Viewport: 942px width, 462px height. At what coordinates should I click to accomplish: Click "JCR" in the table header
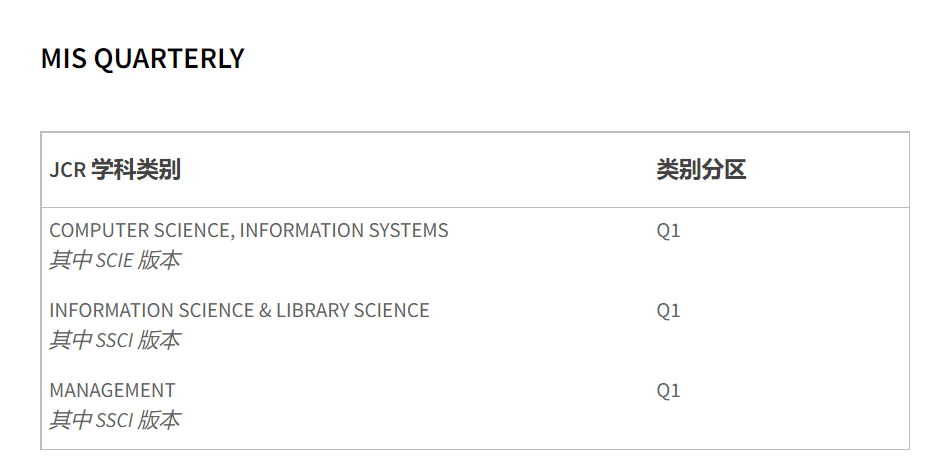(67, 170)
